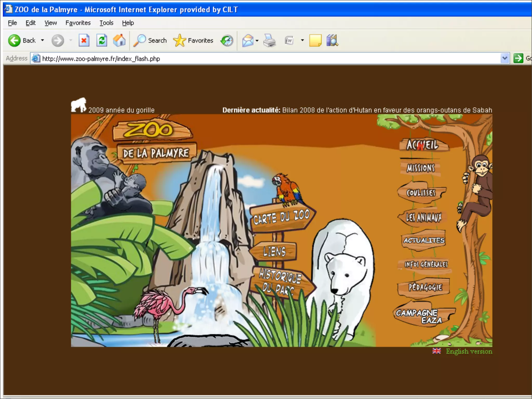Click the English version link

(x=469, y=351)
